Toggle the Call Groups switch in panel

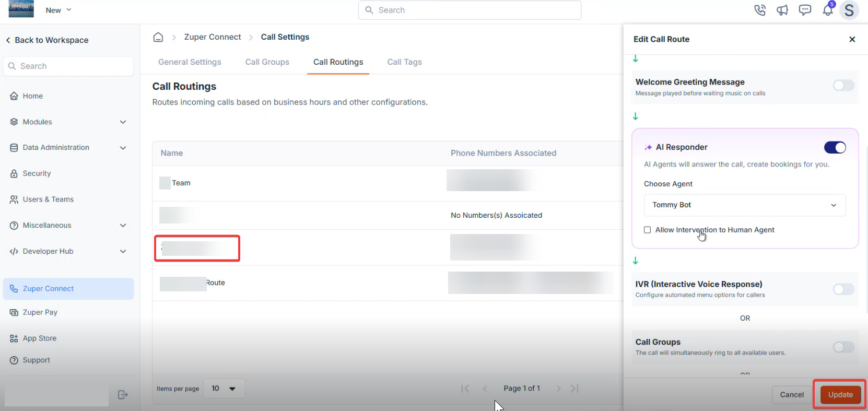point(843,347)
